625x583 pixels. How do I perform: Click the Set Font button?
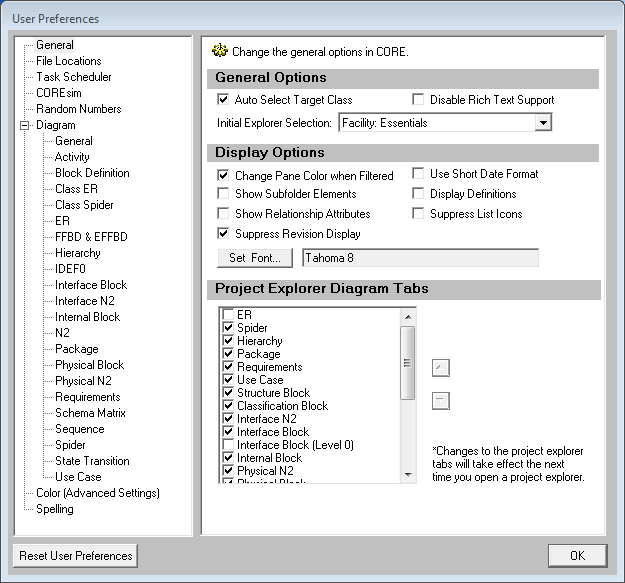(x=255, y=258)
